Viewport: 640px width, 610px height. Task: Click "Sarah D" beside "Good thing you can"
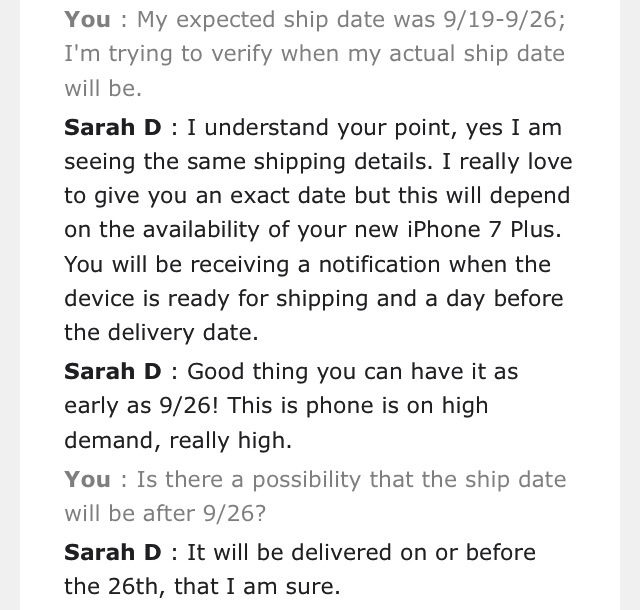(x=113, y=372)
